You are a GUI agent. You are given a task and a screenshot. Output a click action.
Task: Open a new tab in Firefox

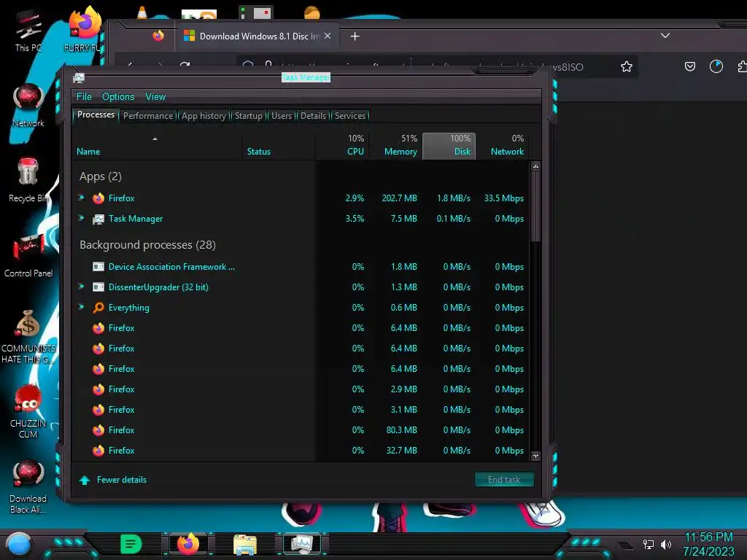355,36
